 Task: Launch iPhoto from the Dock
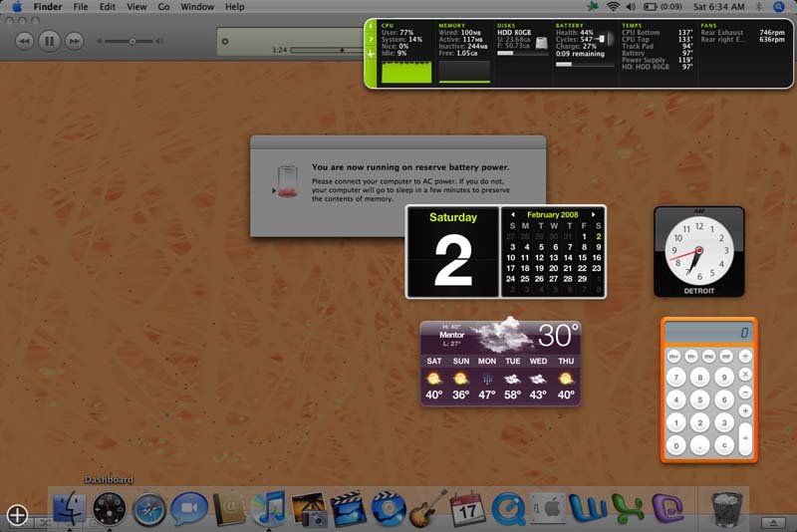tap(309, 509)
